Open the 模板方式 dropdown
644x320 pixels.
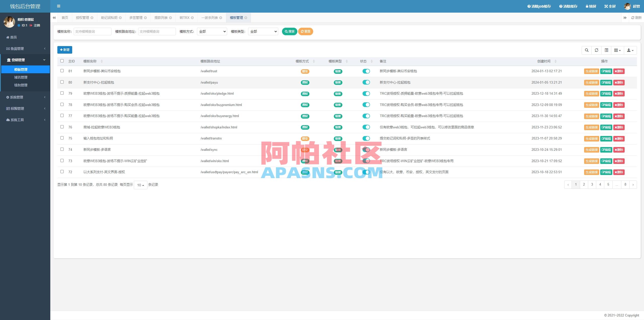(212, 31)
